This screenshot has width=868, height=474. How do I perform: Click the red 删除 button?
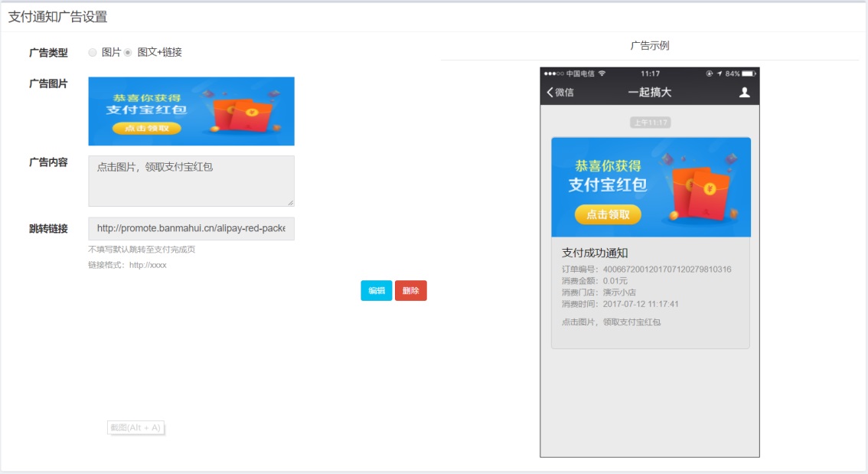(411, 291)
